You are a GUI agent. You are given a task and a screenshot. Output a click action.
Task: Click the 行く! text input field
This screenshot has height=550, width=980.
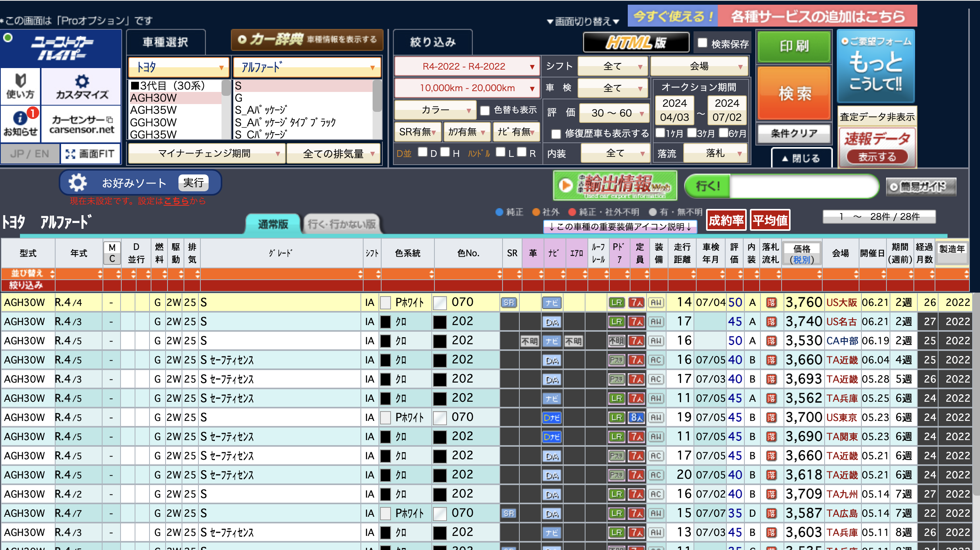tap(803, 187)
